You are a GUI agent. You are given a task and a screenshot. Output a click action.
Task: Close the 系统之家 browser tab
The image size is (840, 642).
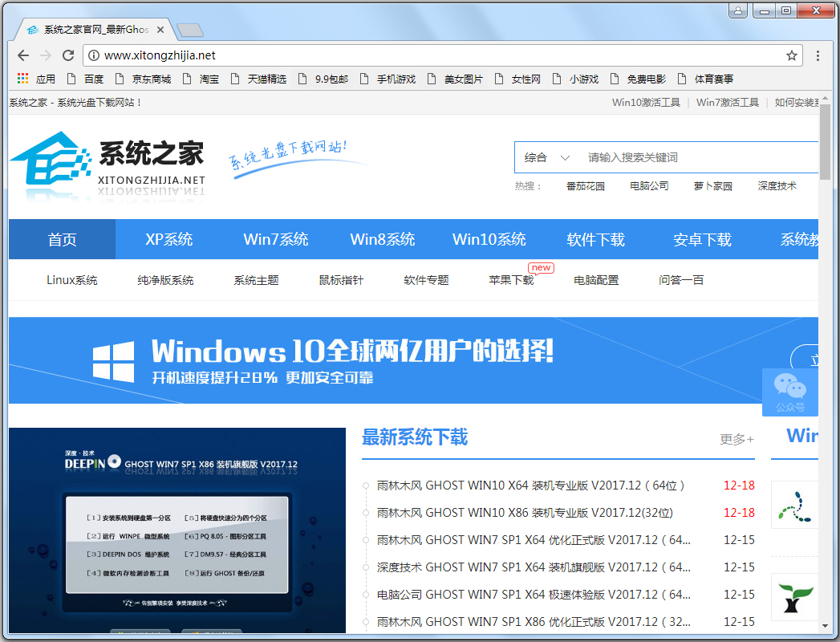tap(160, 30)
